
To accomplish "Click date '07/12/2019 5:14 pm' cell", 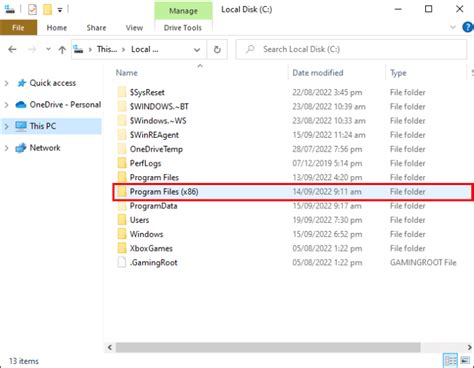I will point(327,163).
